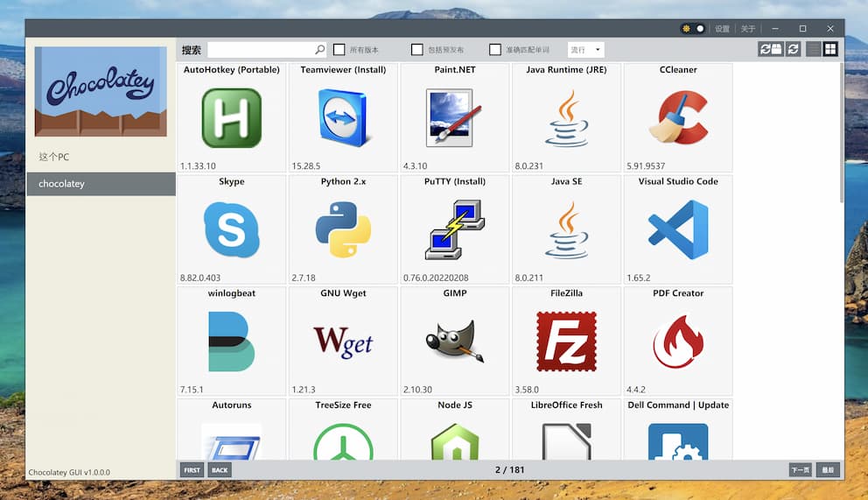Expand the 流行 sort order dropdown
Image resolution: width=868 pixels, height=500 pixels.
[585, 50]
